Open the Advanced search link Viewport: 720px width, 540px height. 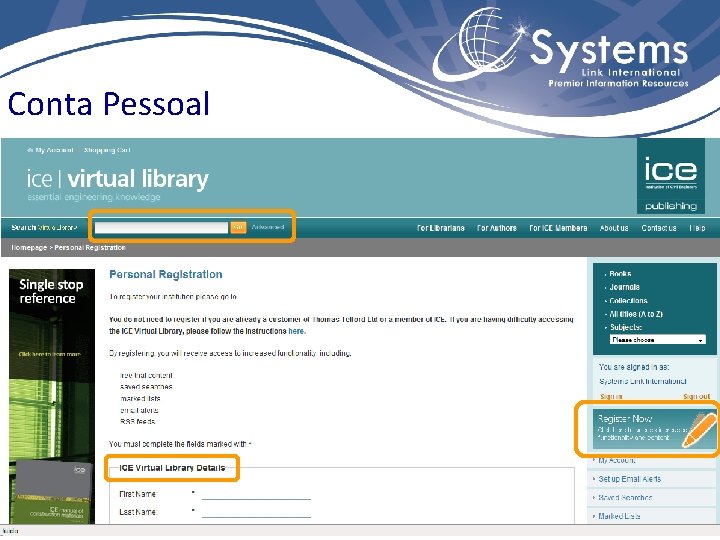tap(268, 227)
